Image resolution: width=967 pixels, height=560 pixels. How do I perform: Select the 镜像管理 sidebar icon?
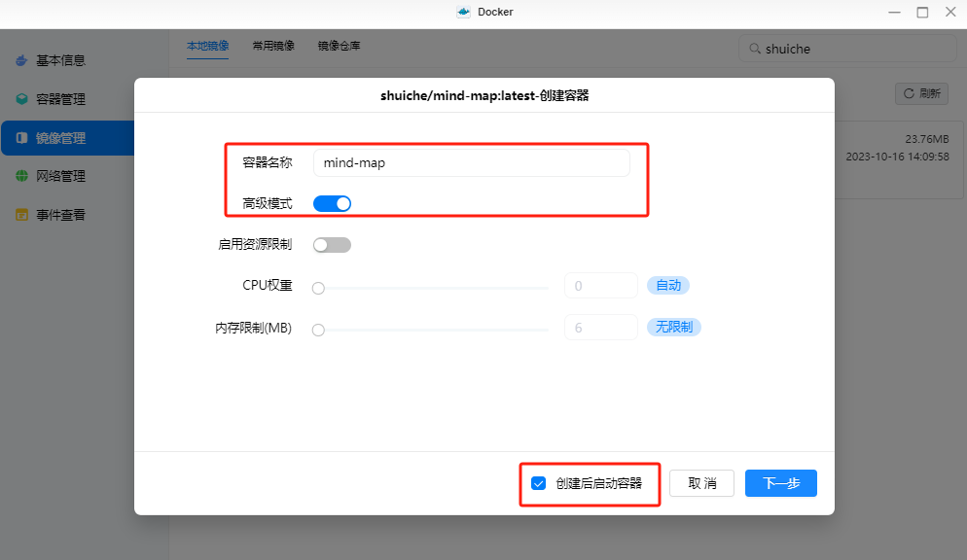(20, 137)
